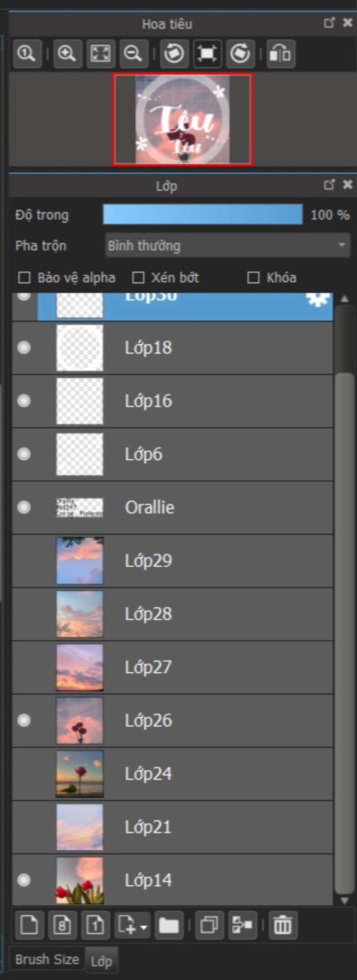Add a new 8-bit layer

[x=62, y=925]
